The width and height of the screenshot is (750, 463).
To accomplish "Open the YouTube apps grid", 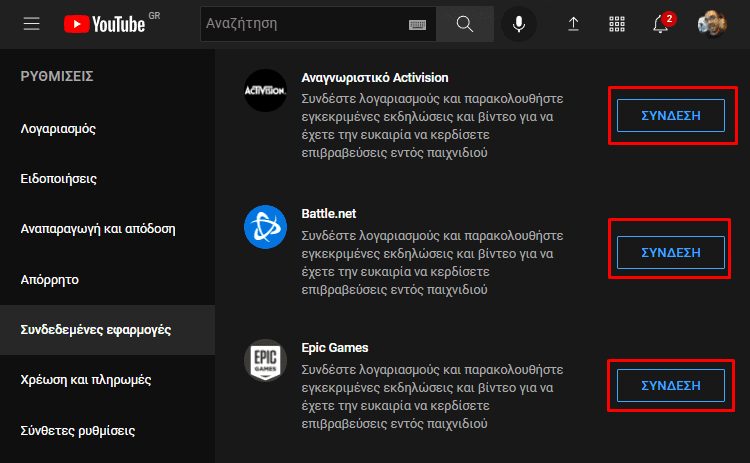I will coord(617,24).
